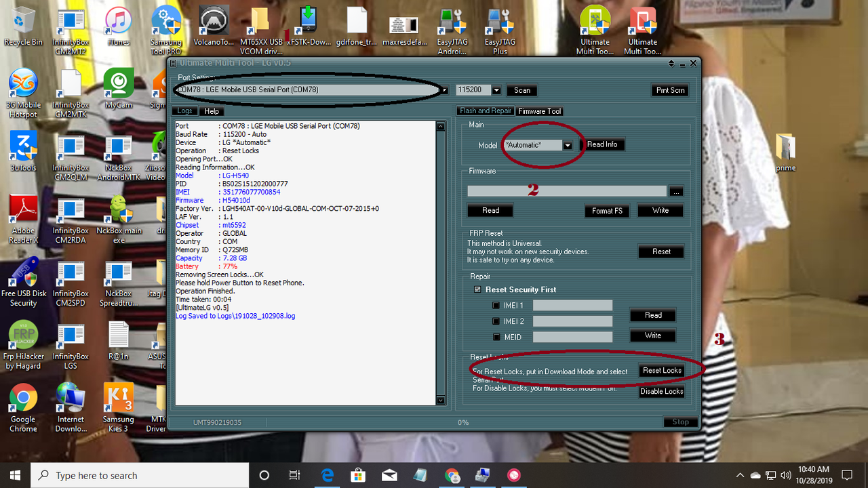Image resolution: width=868 pixels, height=488 pixels.
Task: Open the Help tab
Action: (x=212, y=111)
